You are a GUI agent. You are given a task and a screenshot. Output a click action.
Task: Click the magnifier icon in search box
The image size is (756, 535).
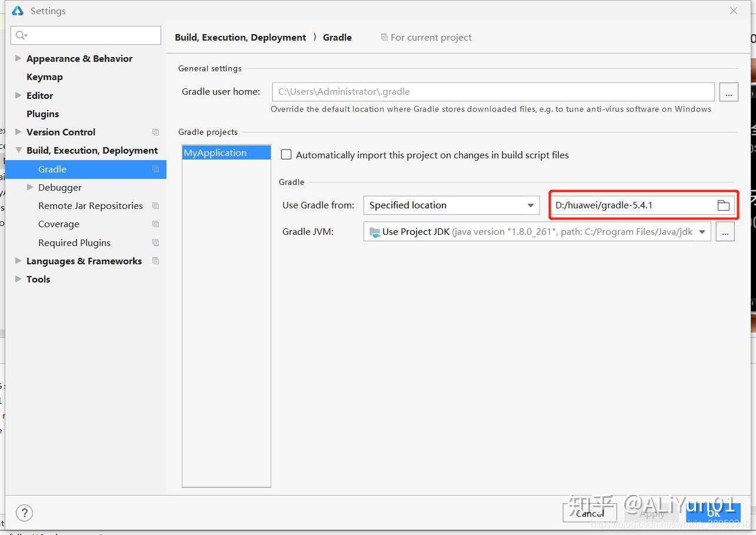click(21, 35)
